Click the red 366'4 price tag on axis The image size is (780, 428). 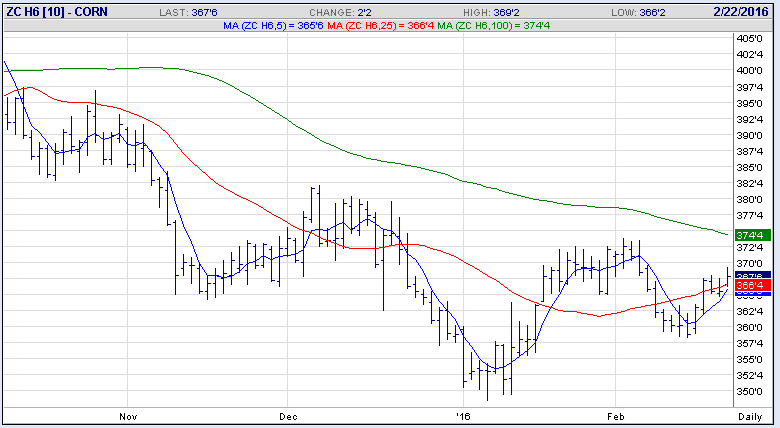pyautogui.click(x=750, y=286)
